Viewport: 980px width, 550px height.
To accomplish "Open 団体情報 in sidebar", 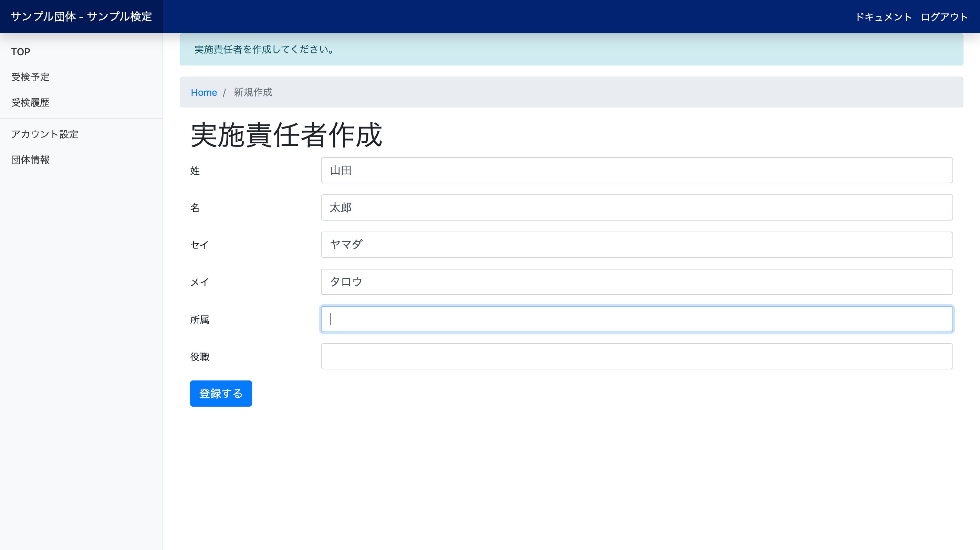I will tap(30, 160).
